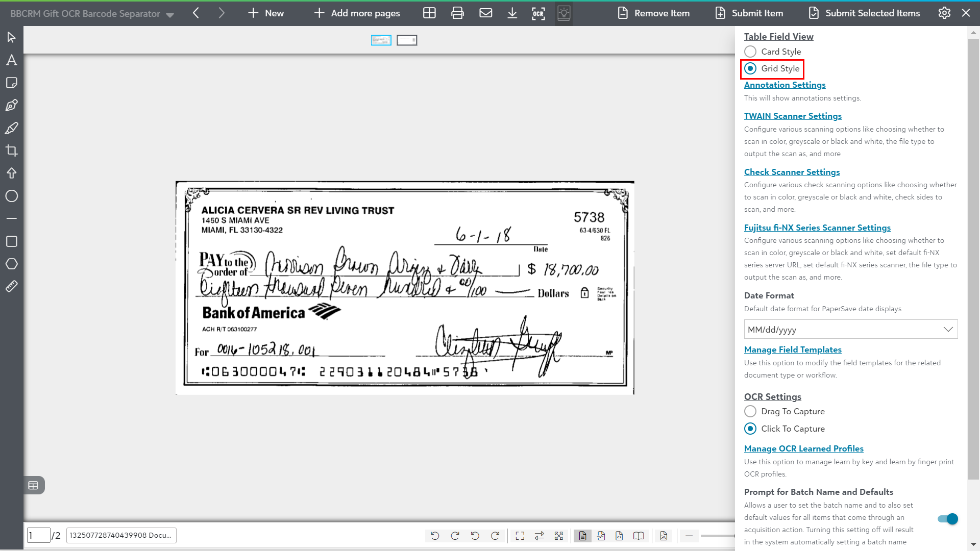Screen dimensions: 980x551
Task: Click the email envelope icon
Action: coord(485,13)
